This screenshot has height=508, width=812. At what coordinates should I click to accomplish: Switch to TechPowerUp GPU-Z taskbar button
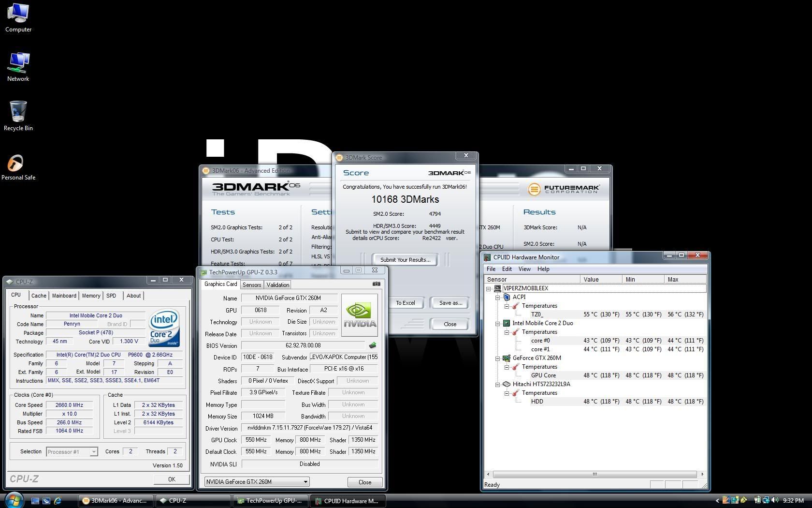coord(271,501)
